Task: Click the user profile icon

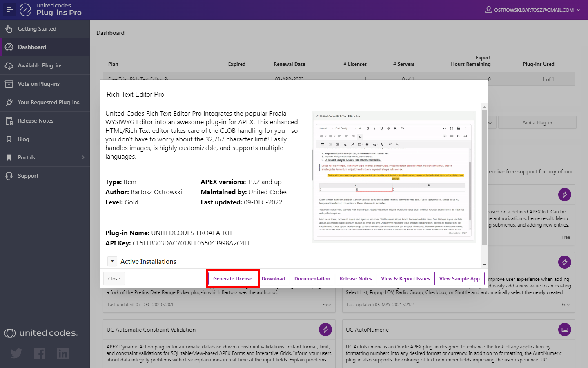Action: 488,9
